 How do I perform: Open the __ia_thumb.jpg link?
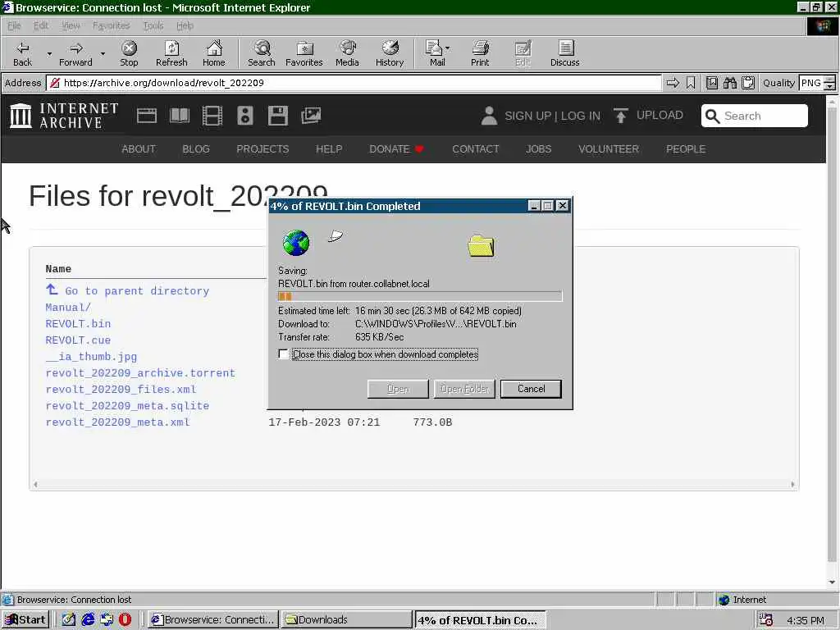point(91,357)
